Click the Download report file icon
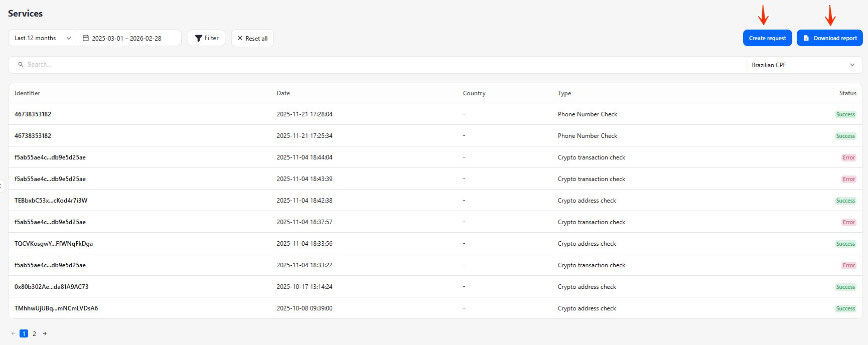868x345 pixels. pyautogui.click(x=806, y=38)
